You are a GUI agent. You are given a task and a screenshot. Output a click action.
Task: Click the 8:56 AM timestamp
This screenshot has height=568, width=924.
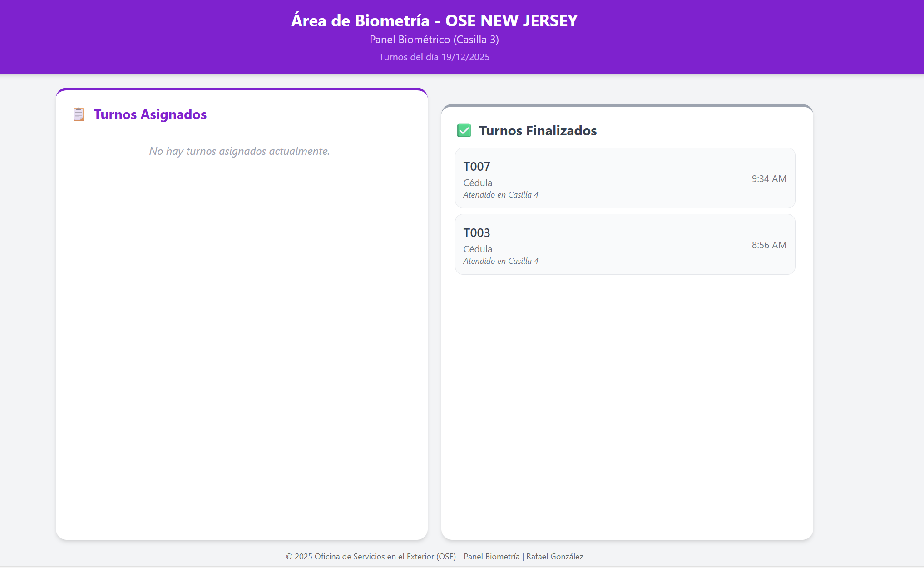[x=769, y=245]
